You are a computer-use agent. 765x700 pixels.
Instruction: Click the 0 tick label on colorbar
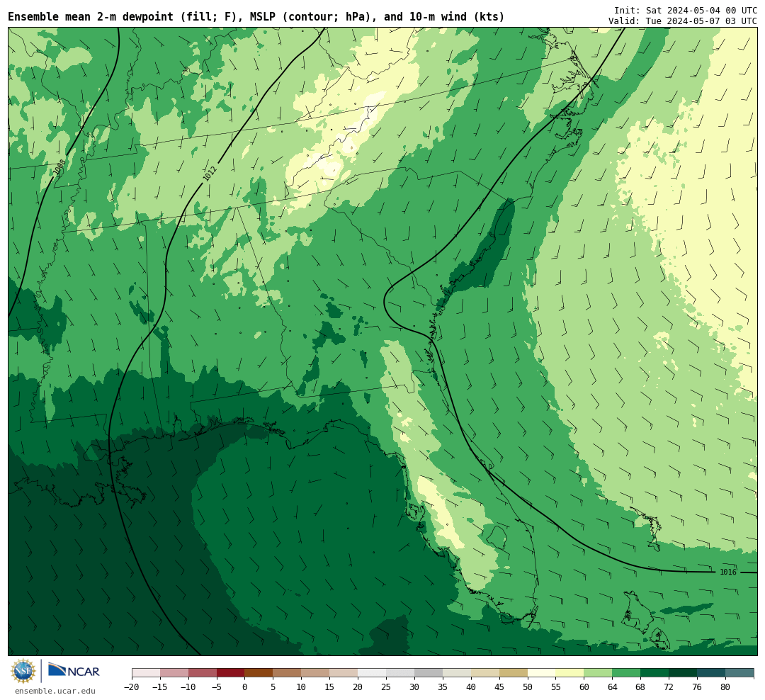(x=245, y=687)
